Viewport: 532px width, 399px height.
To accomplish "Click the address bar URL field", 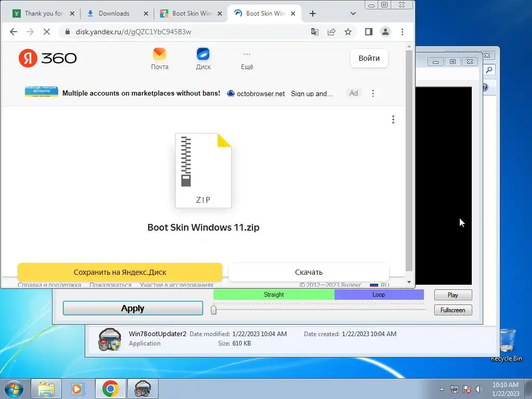I will (183, 32).
